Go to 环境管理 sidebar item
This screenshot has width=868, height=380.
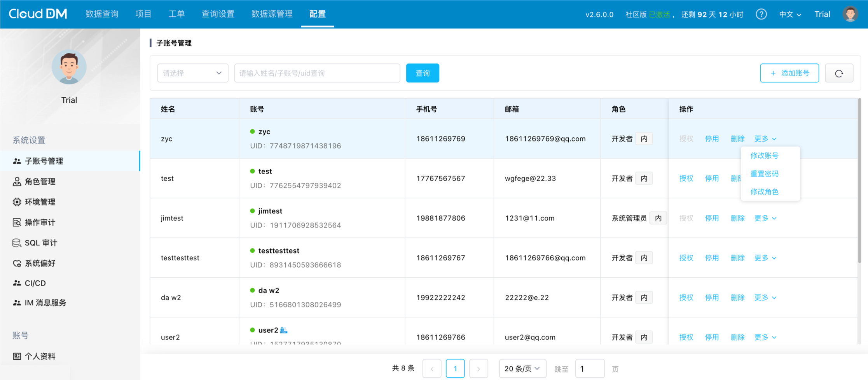[40, 202]
